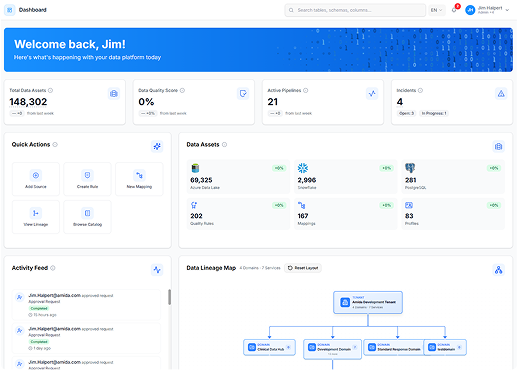Select the testdomain node
This screenshot has width=518, height=371.
(445, 347)
